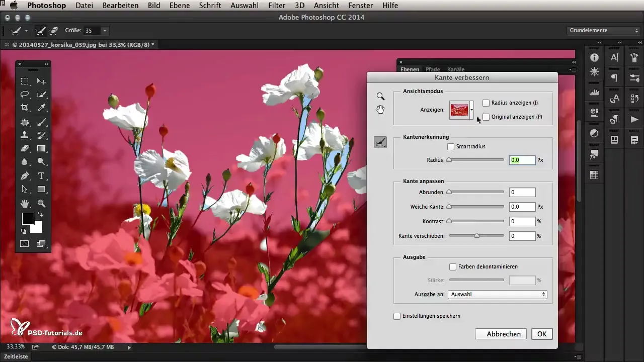Open the Paragraph panel icon
644x362 pixels.
pos(614,78)
